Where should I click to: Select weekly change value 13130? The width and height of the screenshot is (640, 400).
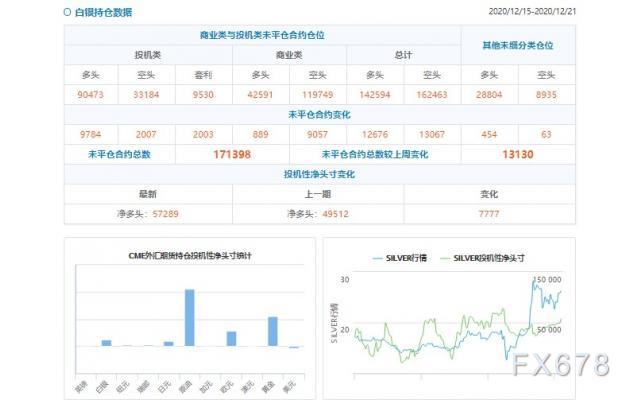click(518, 154)
